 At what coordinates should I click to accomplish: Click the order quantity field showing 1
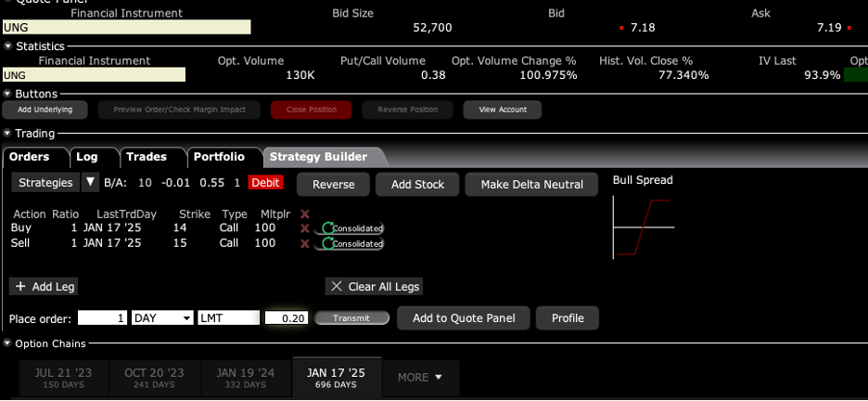(102, 317)
